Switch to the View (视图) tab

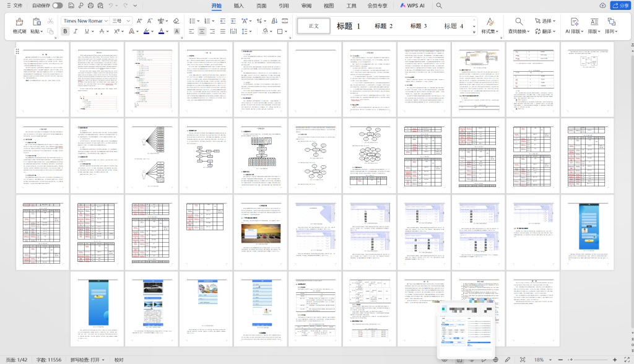(x=329, y=6)
